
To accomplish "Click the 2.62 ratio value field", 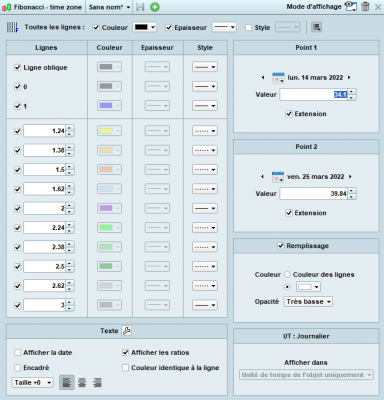I will tap(45, 286).
